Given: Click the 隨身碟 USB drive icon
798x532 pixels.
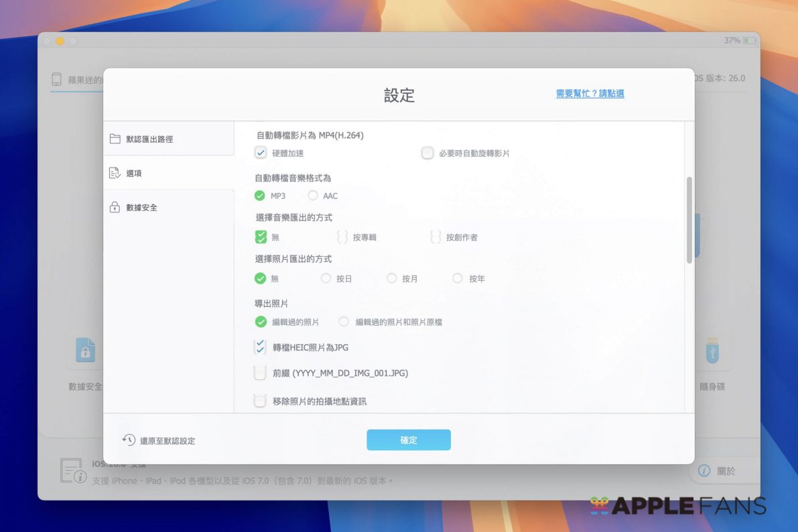Looking at the screenshot, I should pos(712,350).
